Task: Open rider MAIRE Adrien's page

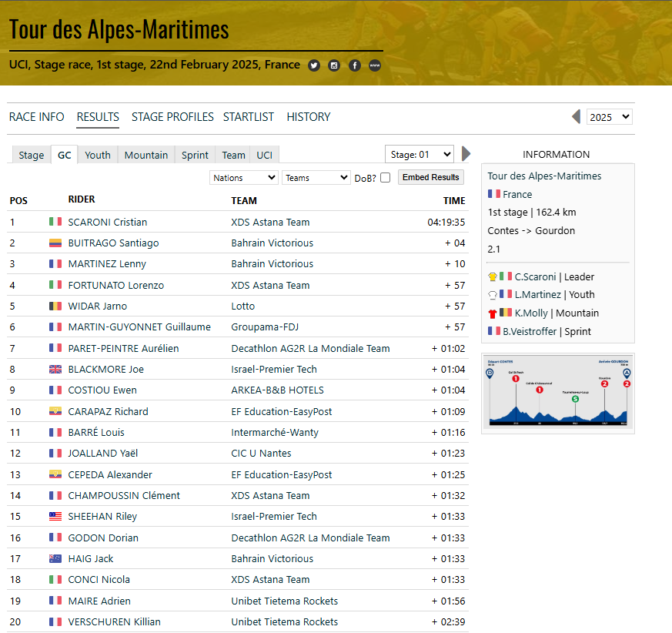Action: 99,601
